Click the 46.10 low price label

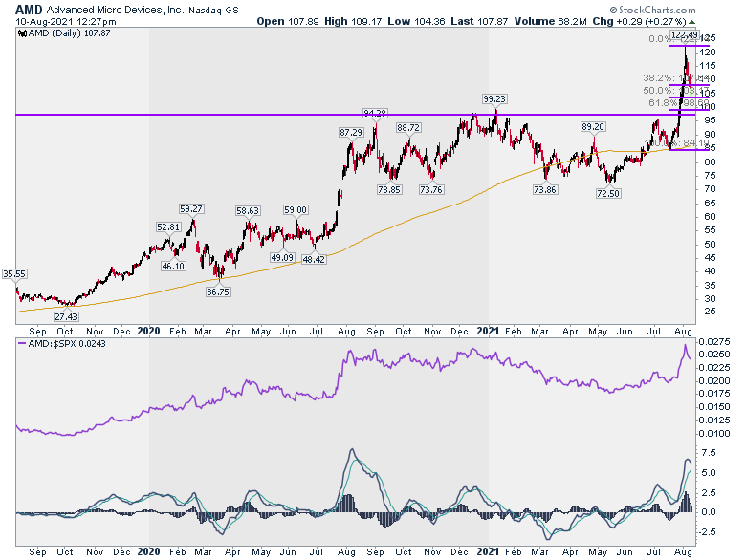173,266
